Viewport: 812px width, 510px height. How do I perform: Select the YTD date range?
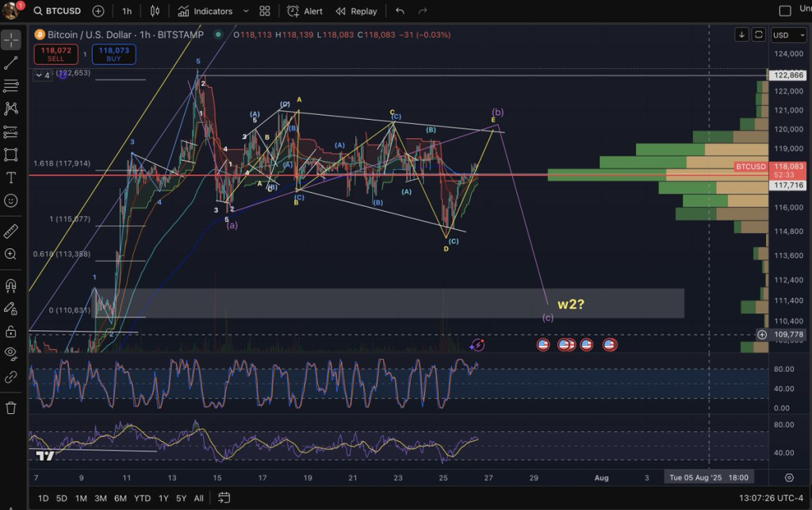click(x=142, y=498)
